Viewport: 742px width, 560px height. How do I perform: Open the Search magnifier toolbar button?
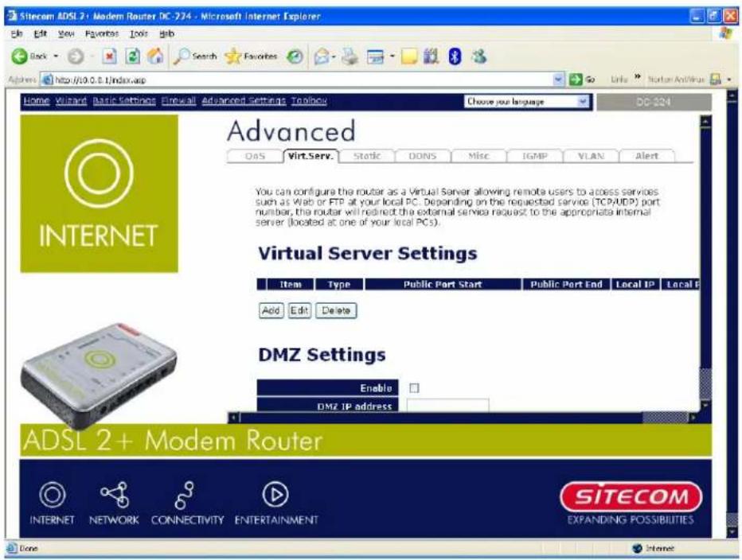[x=195, y=56]
